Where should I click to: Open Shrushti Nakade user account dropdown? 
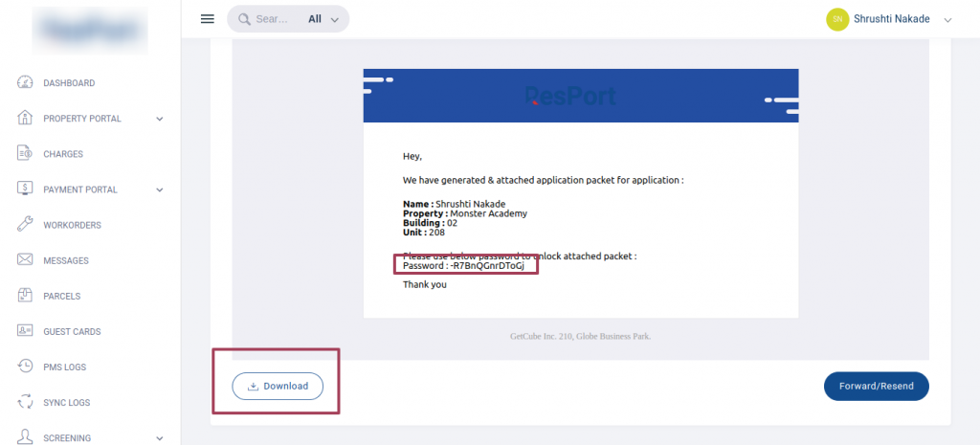[x=947, y=19]
